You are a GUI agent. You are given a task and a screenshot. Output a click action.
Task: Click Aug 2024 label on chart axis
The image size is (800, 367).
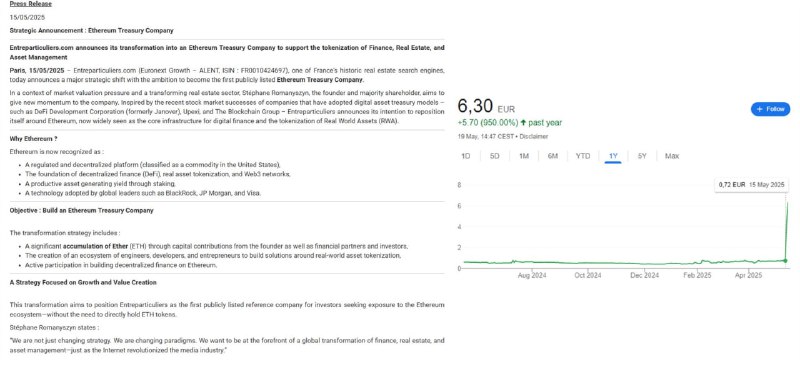pyautogui.click(x=532, y=276)
